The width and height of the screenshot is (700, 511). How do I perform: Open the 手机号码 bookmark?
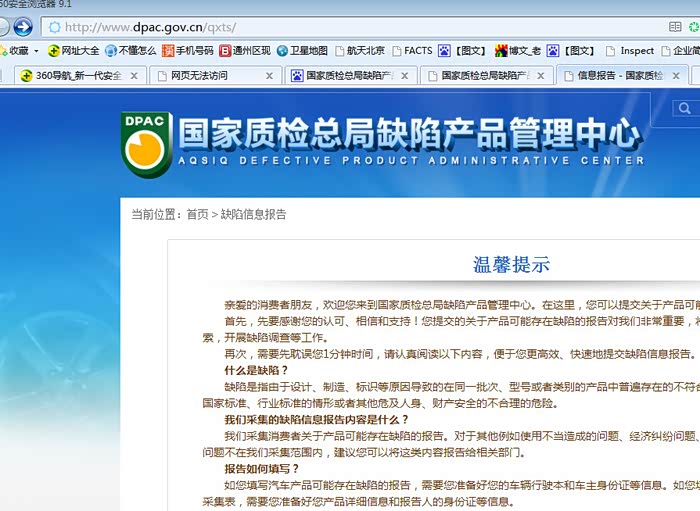tap(187, 51)
